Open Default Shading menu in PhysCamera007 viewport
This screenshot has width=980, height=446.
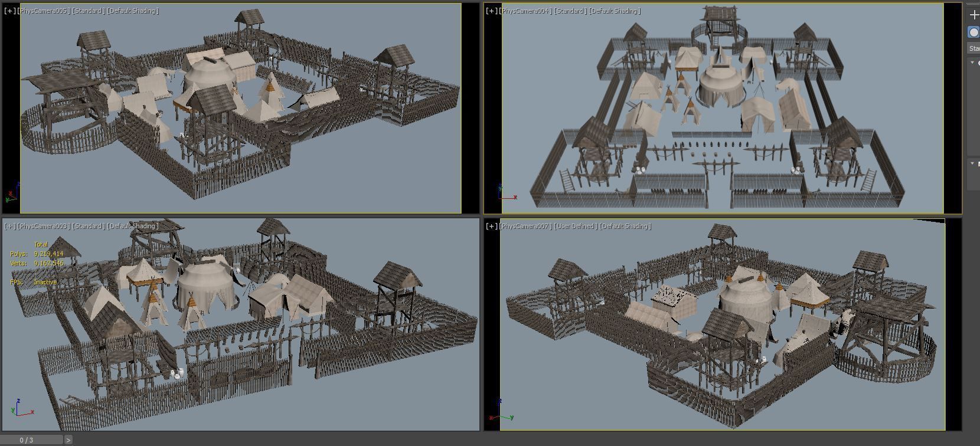pos(625,226)
